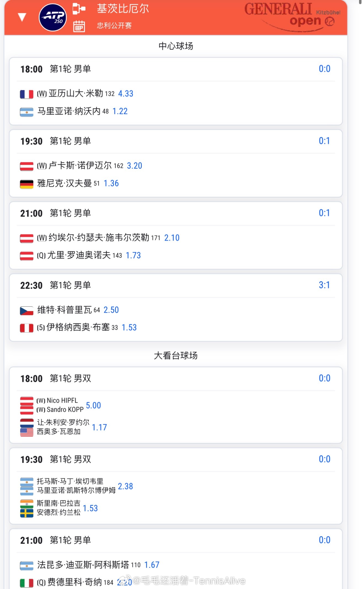Click the Generali Open Kitzbühel logo
Viewport: 364px width, 589px height.
292,17
